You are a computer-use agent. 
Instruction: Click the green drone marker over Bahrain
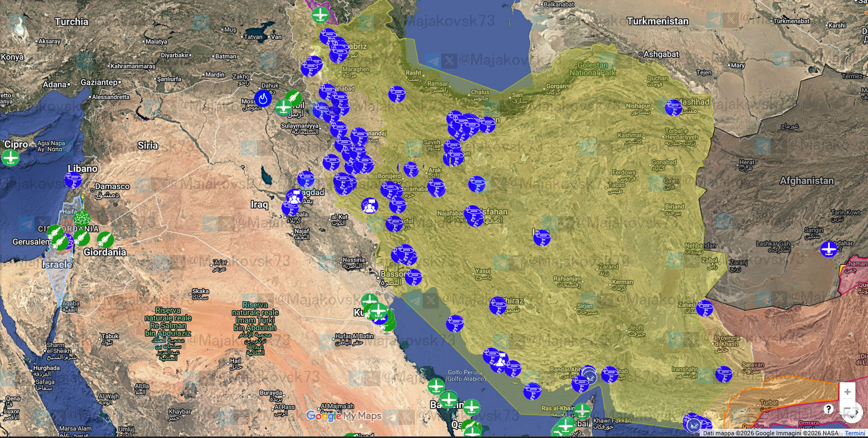coord(448,400)
